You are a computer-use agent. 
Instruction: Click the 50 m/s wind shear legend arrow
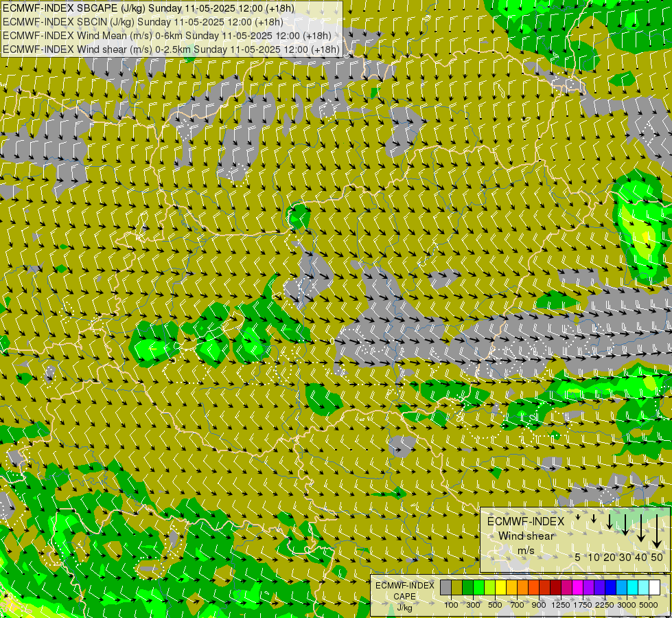(657, 531)
